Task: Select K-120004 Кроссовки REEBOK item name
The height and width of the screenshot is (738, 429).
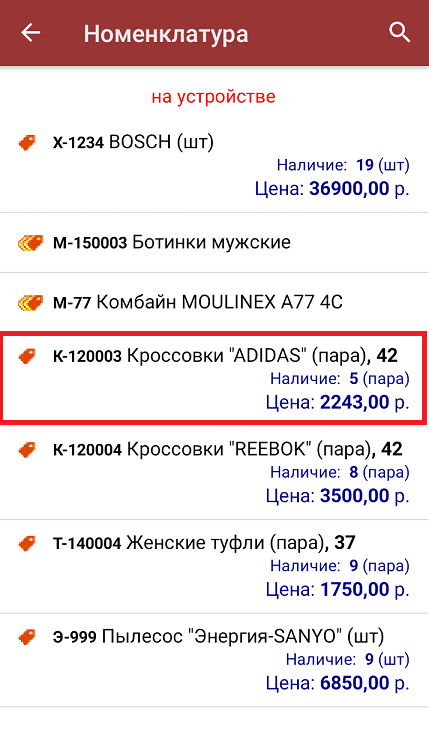Action: (227, 449)
